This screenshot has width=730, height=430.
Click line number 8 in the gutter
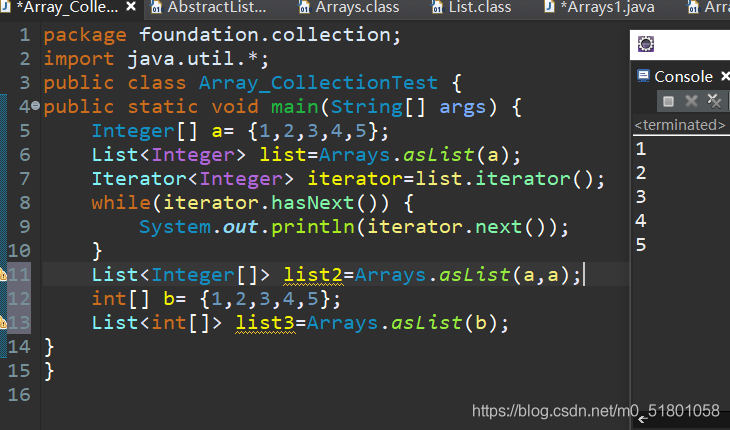coord(25,203)
